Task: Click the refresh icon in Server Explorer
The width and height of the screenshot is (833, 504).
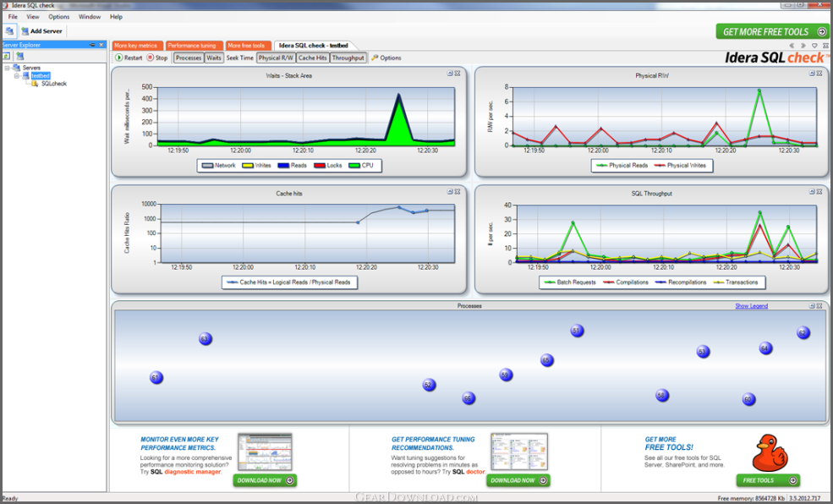Action: [7, 56]
